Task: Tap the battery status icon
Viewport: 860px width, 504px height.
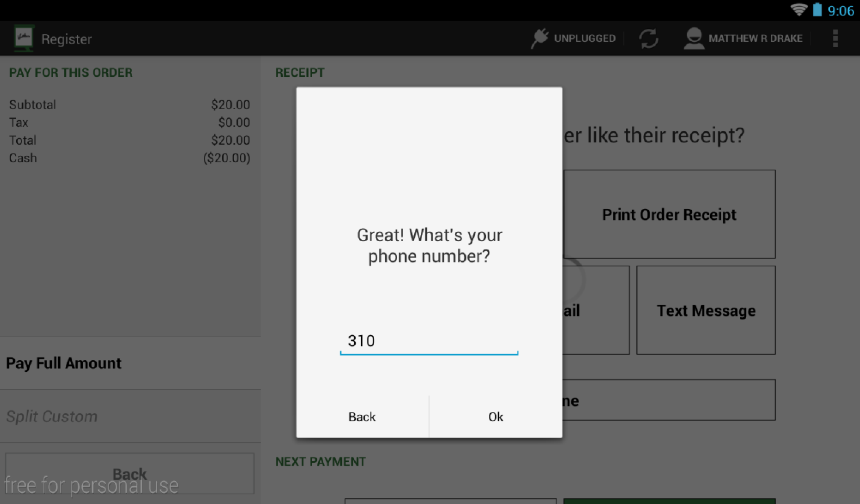Action: [x=817, y=10]
